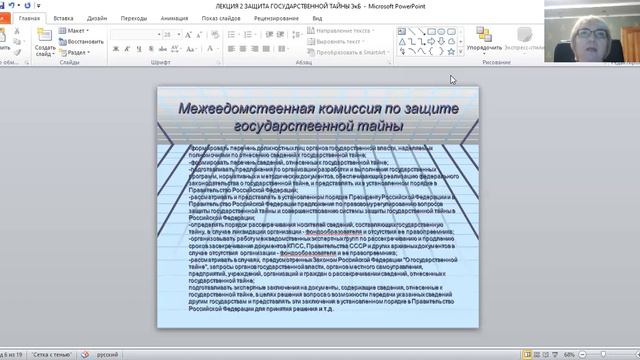
Task: Increase list indent level icon
Action: pyautogui.click(x=280, y=35)
